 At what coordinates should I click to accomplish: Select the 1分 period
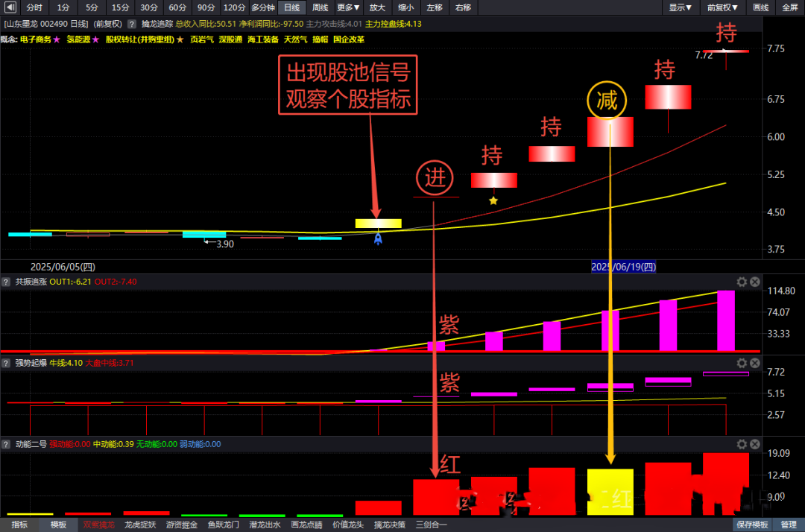pos(63,7)
